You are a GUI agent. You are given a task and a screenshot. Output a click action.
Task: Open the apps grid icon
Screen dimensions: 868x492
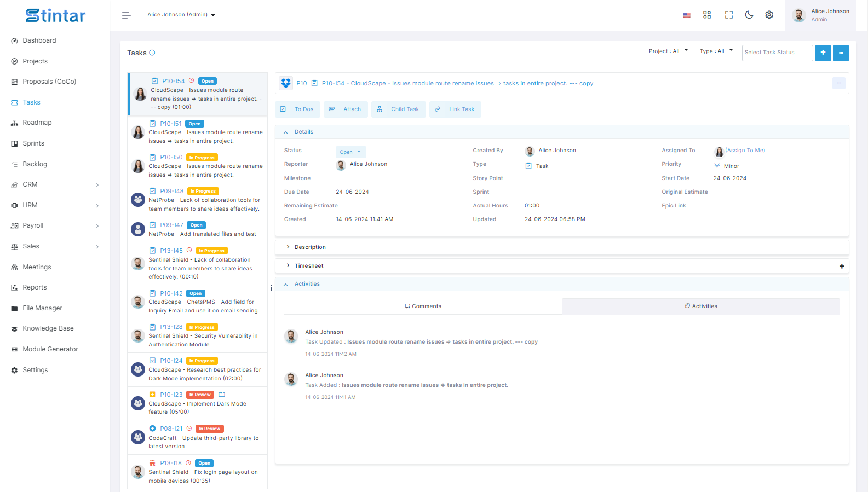point(707,15)
